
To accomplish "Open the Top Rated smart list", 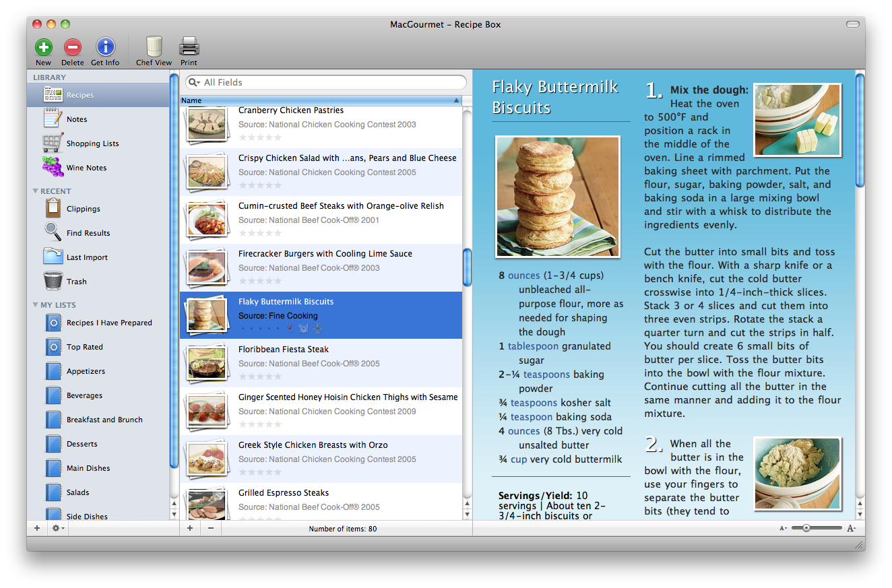I will click(x=98, y=347).
